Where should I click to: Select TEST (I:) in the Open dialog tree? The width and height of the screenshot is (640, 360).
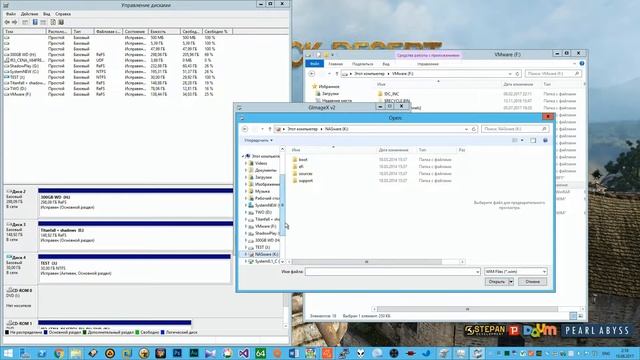click(x=262, y=247)
